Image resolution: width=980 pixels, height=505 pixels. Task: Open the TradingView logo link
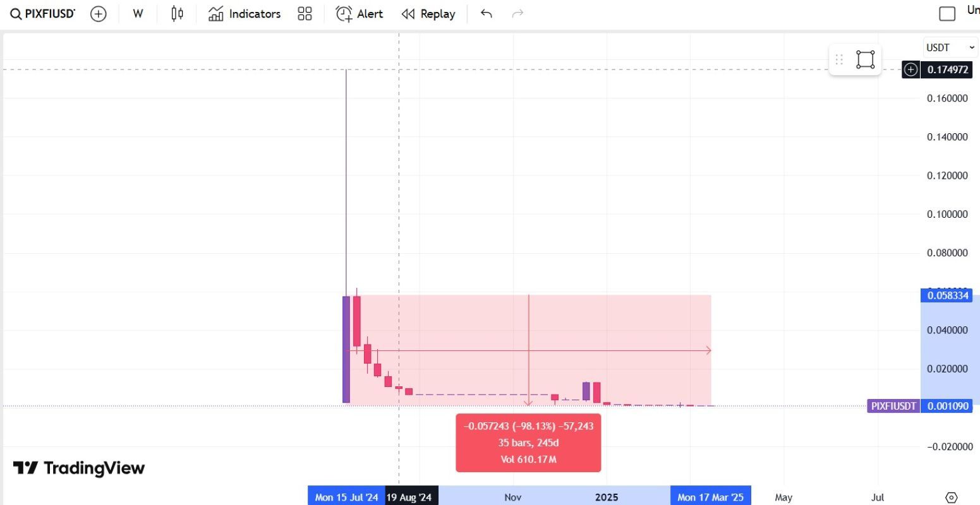click(x=79, y=468)
